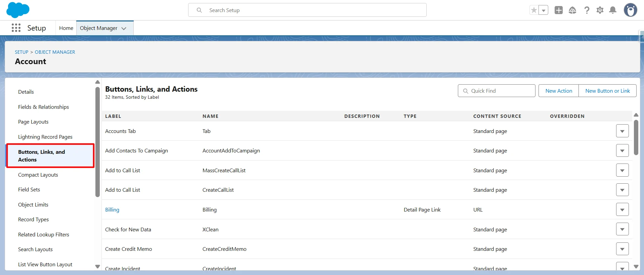Open Details in the sidebar
This screenshot has width=644, height=275.
[x=26, y=92]
